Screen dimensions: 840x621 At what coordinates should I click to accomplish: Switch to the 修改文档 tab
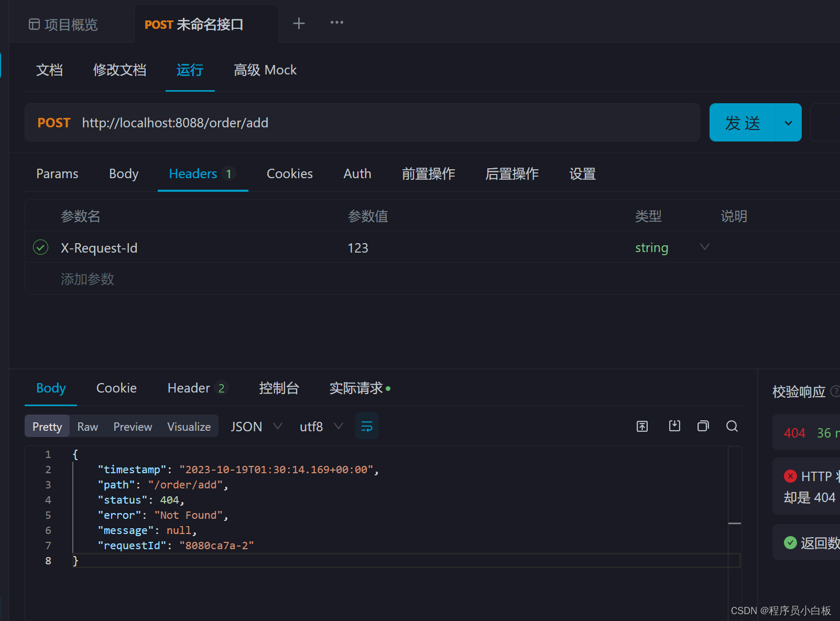[x=119, y=70]
